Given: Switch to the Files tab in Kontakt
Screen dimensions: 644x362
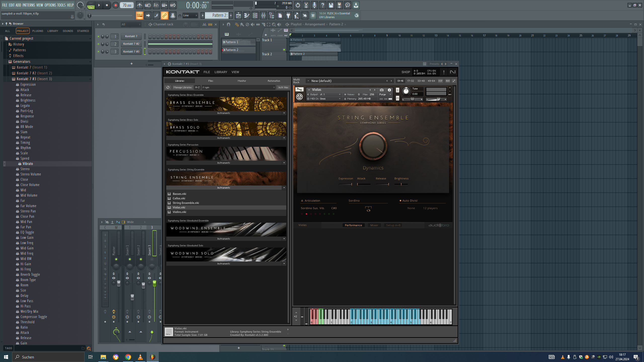Looking at the screenshot, I should coord(211,81).
